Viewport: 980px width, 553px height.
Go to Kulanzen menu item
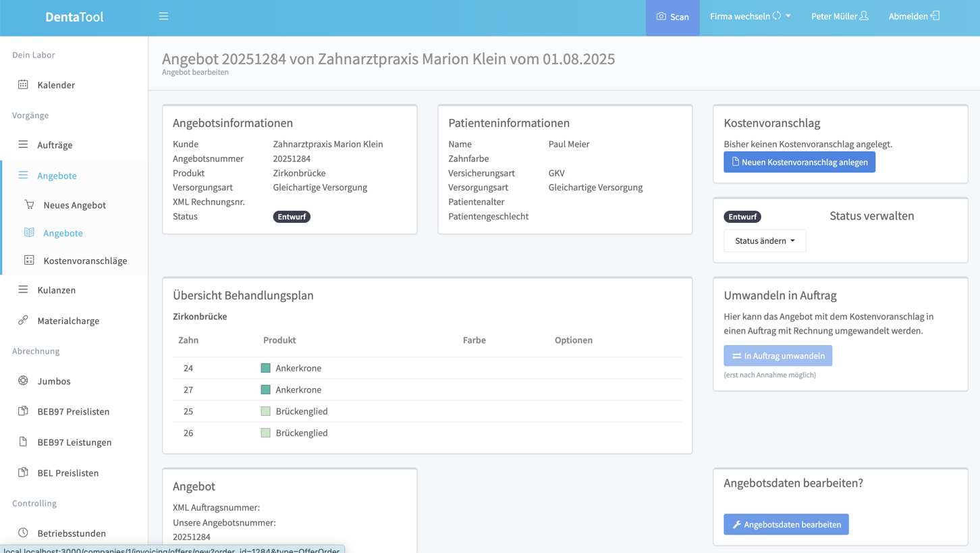56,290
